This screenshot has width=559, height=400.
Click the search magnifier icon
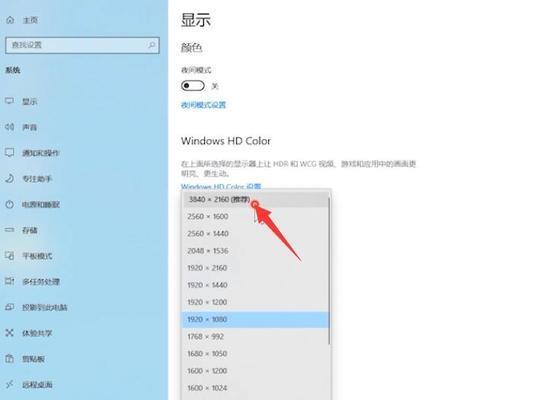click(x=152, y=45)
